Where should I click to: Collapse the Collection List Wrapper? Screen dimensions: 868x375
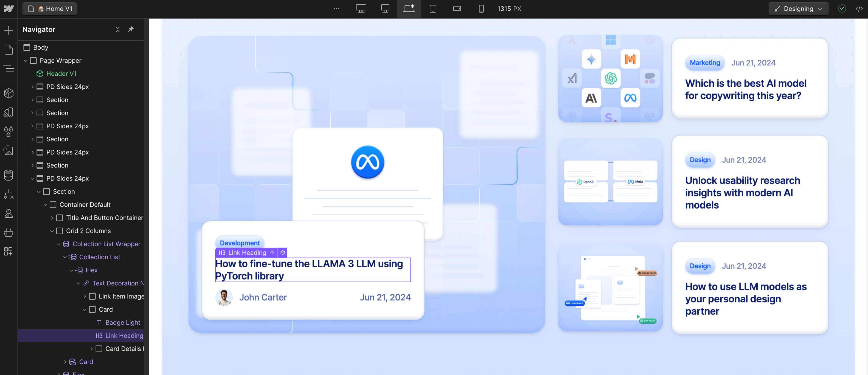tap(58, 244)
